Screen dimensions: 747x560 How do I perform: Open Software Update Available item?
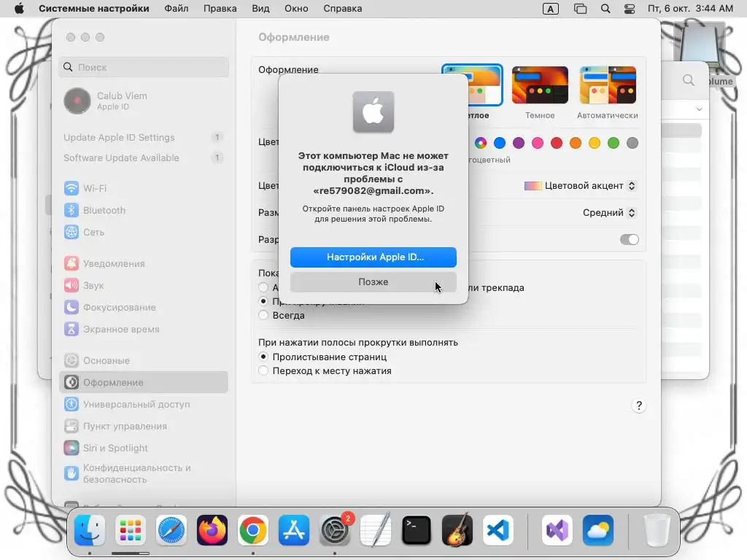(x=144, y=157)
